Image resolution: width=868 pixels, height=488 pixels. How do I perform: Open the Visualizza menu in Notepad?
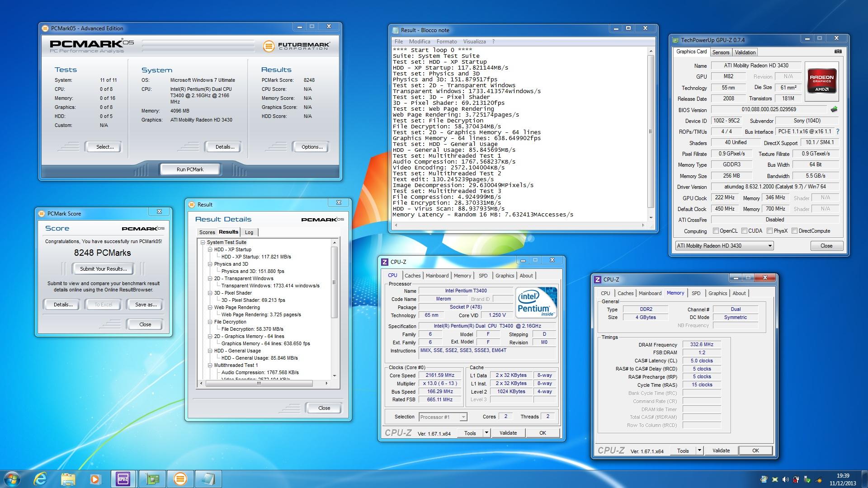click(474, 42)
